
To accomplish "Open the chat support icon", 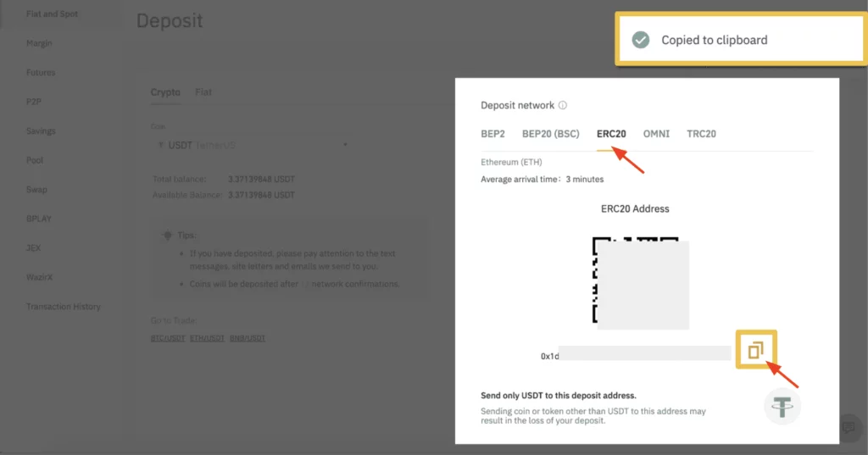I will [x=849, y=427].
